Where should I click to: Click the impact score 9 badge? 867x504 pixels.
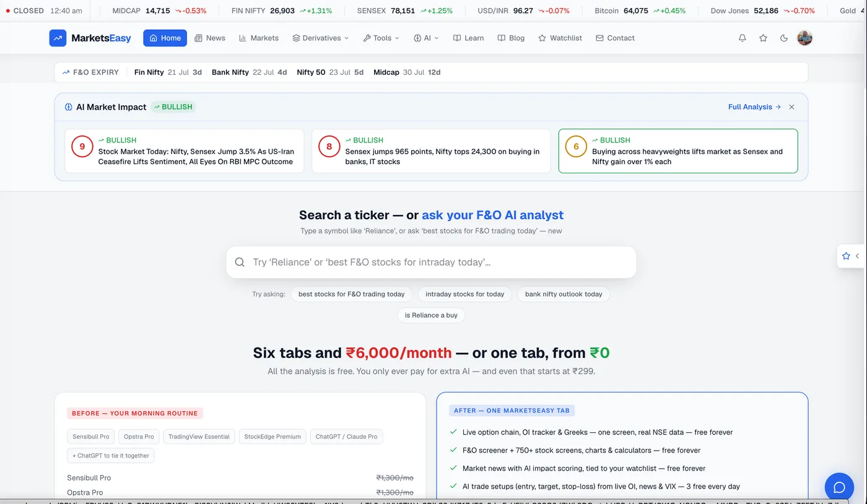(82, 147)
